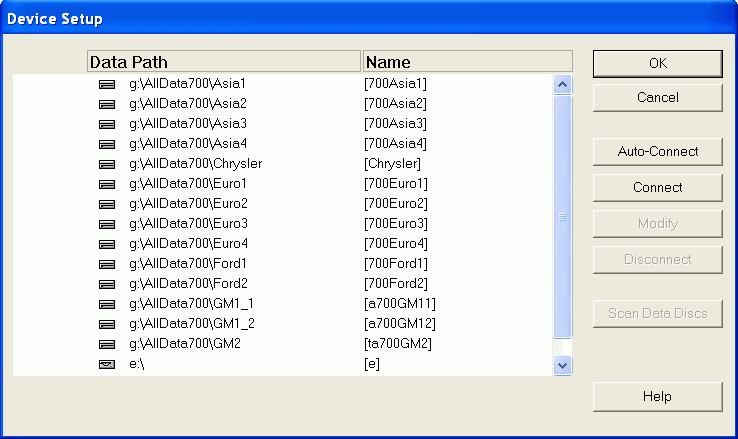Click the Name column header
Image resolution: width=738 pixels, height=439 pixels.
[x=468, y=62]
